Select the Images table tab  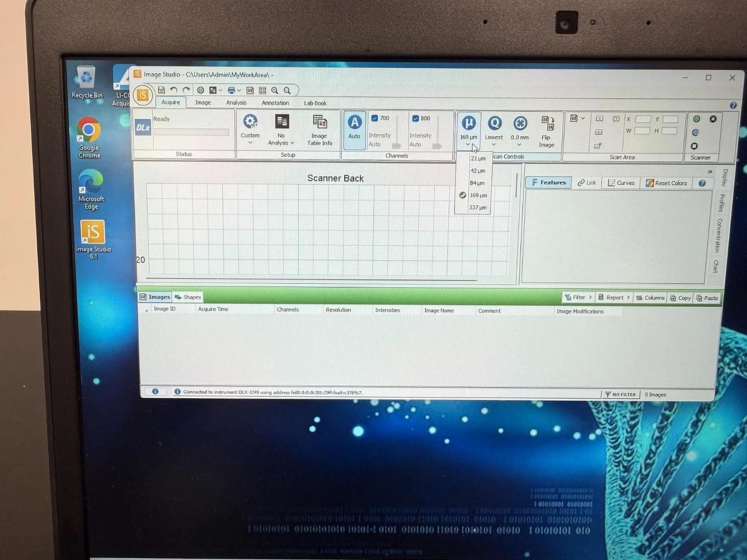point(155,297)
